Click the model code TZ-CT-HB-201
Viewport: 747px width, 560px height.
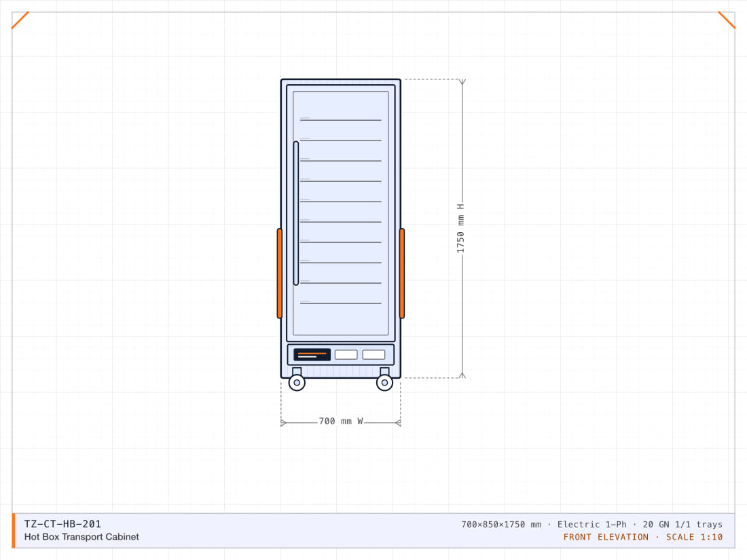(62, 524)
